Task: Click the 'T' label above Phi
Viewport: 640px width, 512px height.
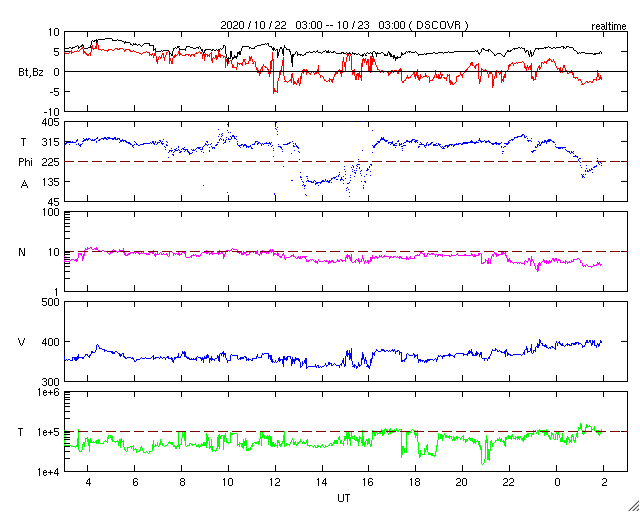Action: pyautogui.click(x=23, y=142)
